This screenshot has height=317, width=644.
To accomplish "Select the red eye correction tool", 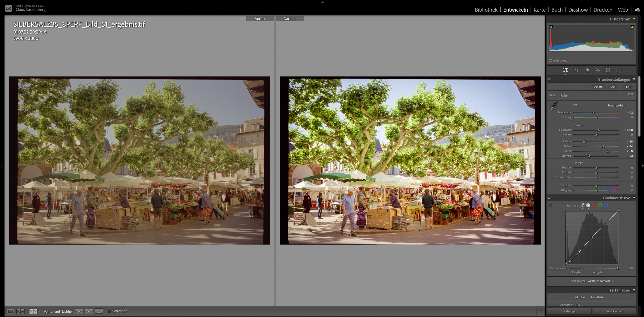I will (x=598, y=70).
